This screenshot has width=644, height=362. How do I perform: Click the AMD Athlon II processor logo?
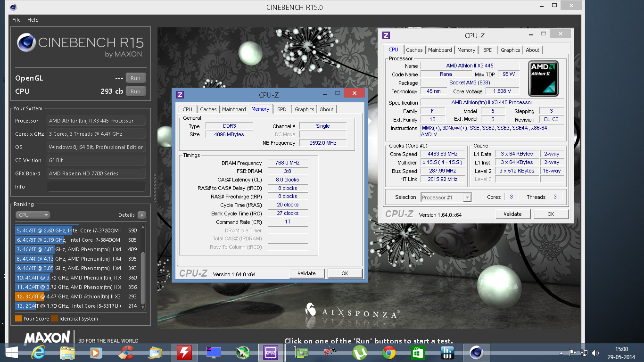pyautogui.click(x=544, y=78)
